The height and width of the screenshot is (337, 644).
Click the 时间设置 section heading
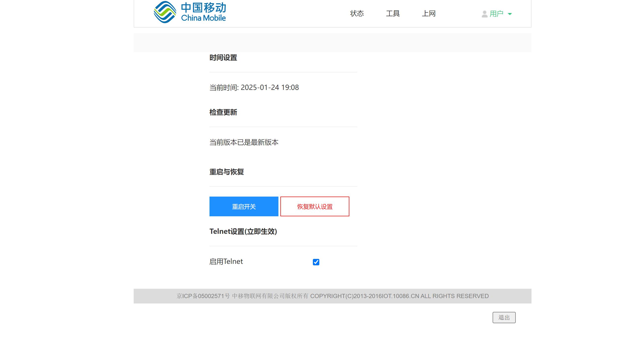tap(223, 58)
